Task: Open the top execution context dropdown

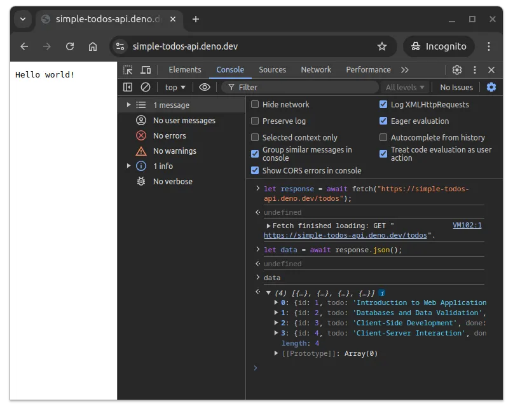Action: click(x=174, y=87)
